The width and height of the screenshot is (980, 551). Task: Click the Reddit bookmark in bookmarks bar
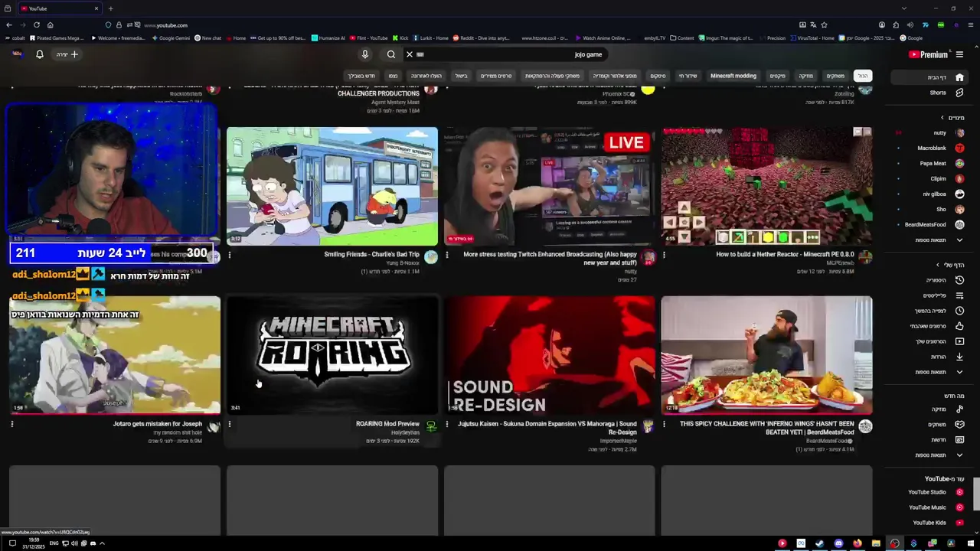481,37
